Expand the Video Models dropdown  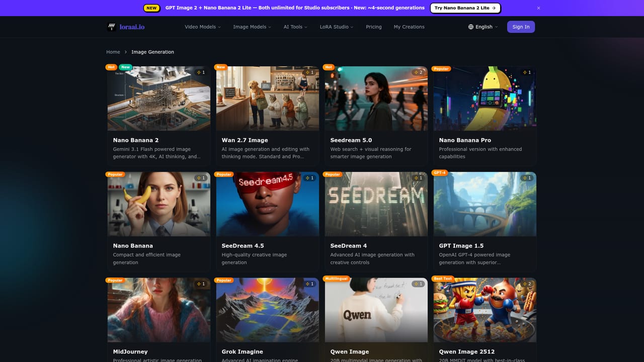(203, 27)
